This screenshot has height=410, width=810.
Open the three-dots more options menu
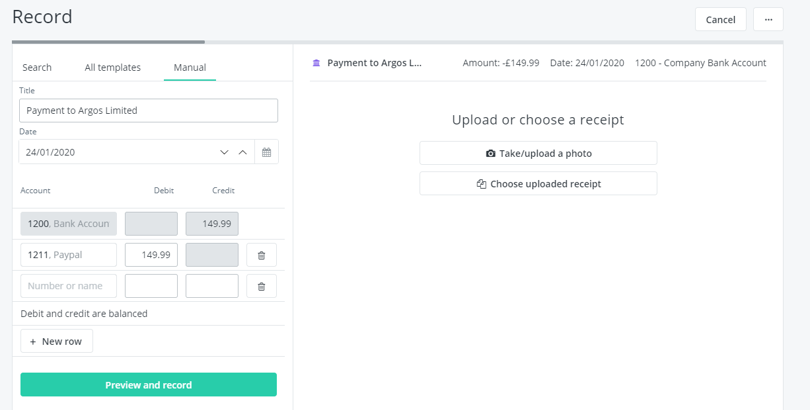pos(768,20)
